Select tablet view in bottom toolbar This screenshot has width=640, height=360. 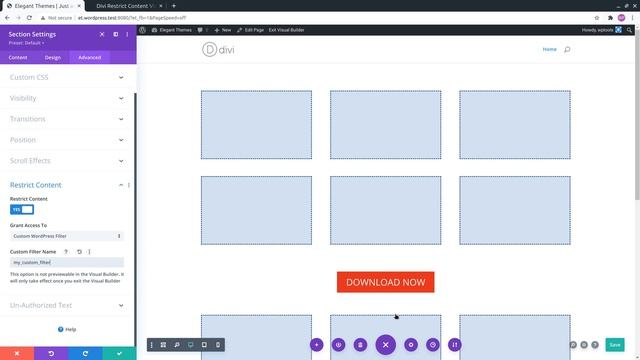click(x=204, y=345)
